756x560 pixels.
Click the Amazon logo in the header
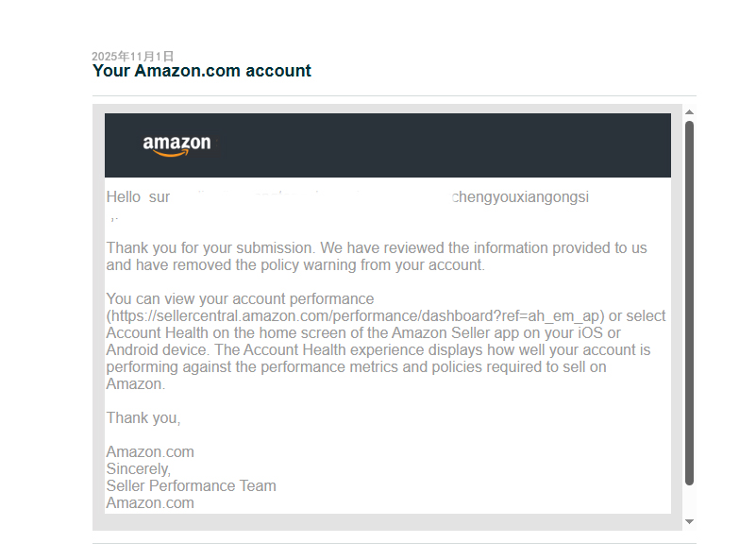(176, 145)
